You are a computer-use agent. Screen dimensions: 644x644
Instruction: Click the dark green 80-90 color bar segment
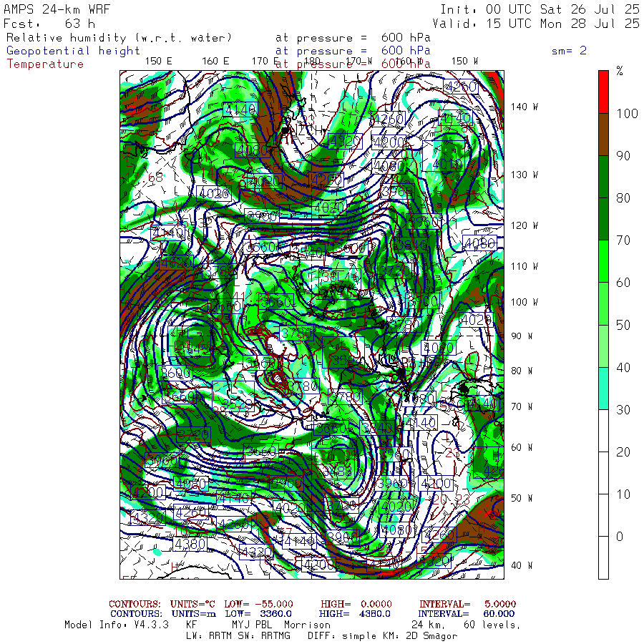pyautogui.click(x=603, y=177)
